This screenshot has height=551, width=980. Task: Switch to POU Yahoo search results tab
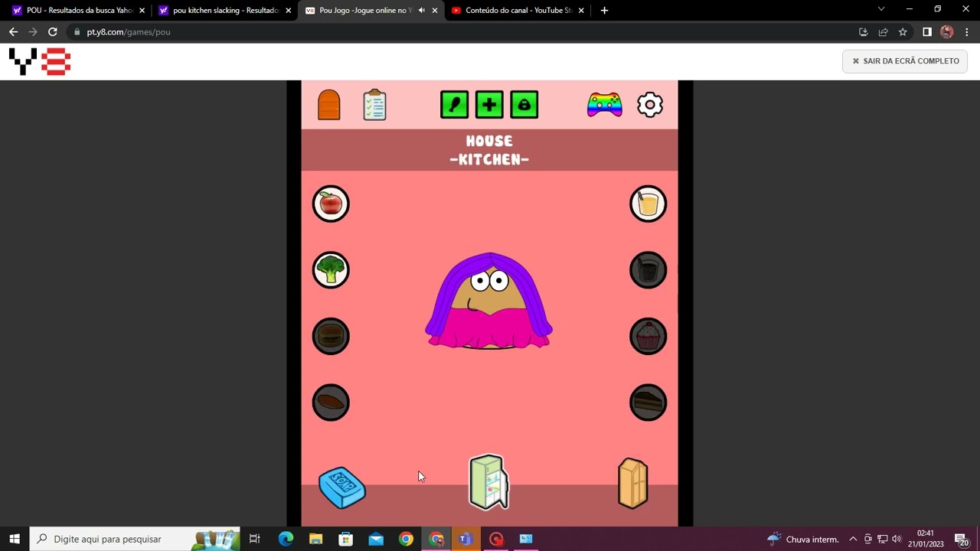79,11
